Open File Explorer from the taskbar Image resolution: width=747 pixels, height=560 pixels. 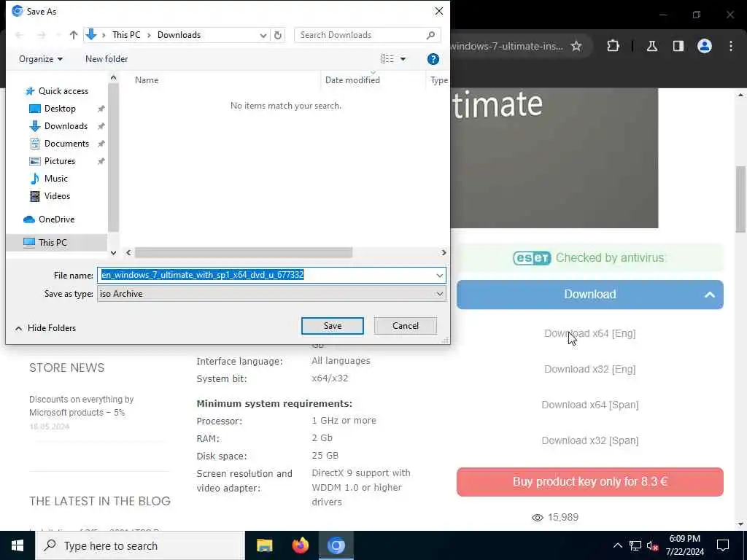pos(264,545)
